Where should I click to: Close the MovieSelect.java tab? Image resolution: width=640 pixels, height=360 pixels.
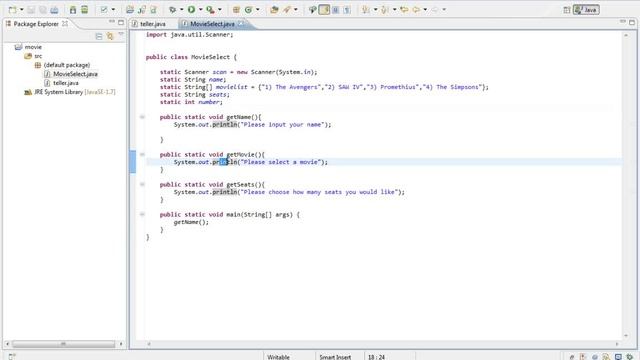click(241, 24)
